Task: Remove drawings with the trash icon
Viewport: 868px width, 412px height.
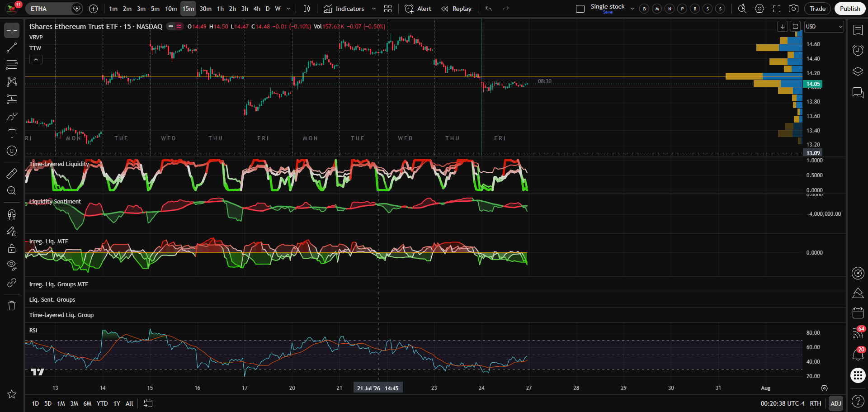Action: point(12,306)
